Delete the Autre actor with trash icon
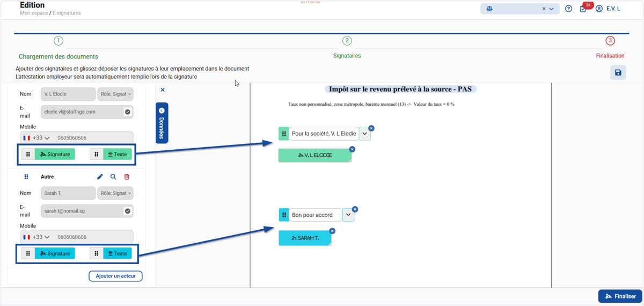Viewport: 644px width, 306px height. tap(127, 177)
